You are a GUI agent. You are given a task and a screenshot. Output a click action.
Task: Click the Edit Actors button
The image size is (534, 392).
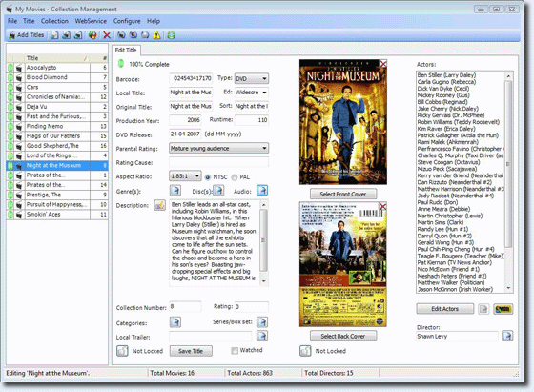(x=444, y=309)
